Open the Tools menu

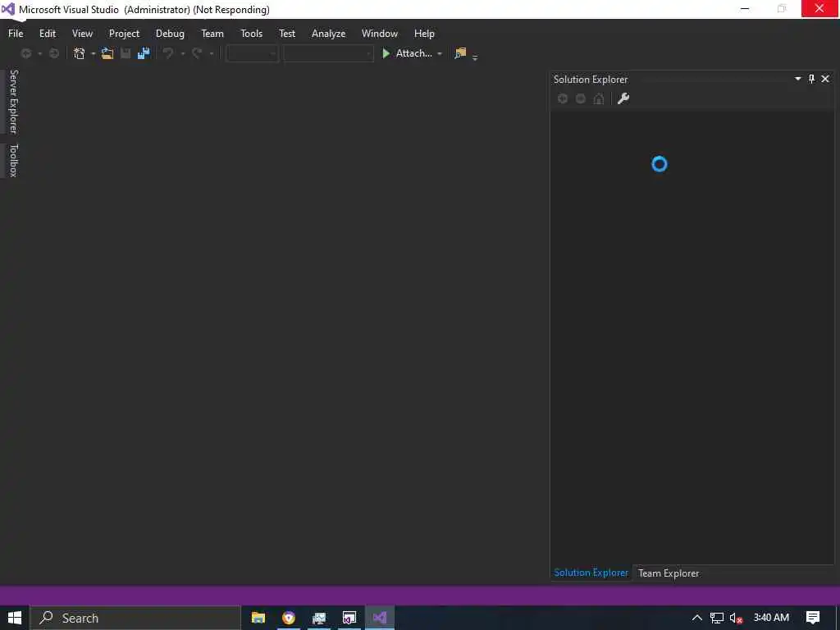pos(251,33)
